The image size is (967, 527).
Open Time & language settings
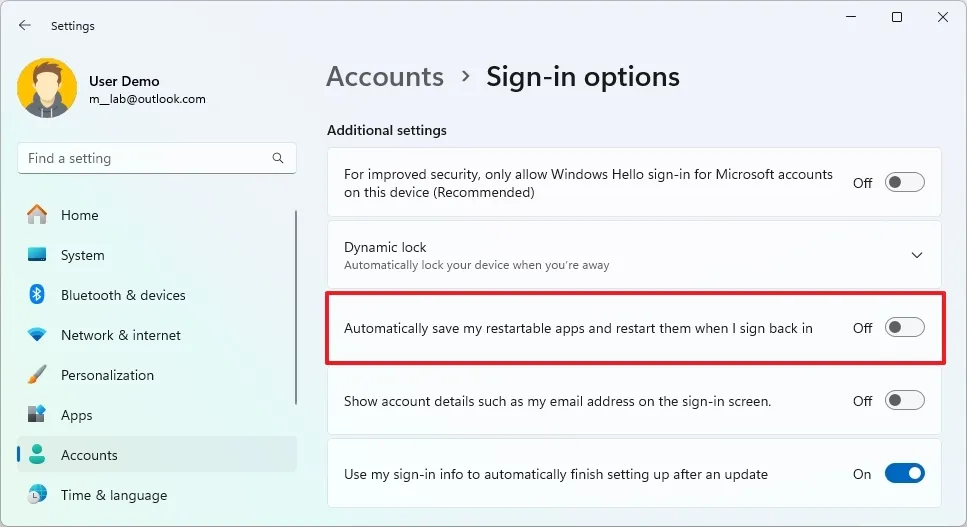(x=157, y=495)
